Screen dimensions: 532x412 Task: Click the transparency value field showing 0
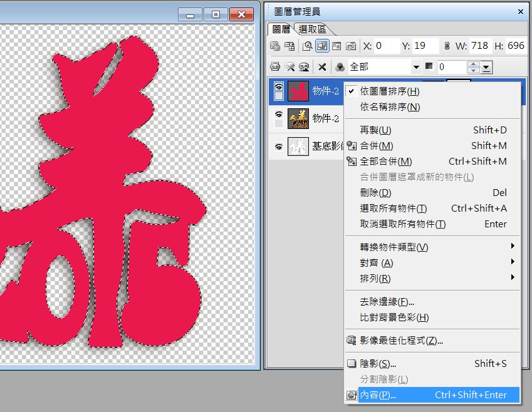[x=452, y=67]
